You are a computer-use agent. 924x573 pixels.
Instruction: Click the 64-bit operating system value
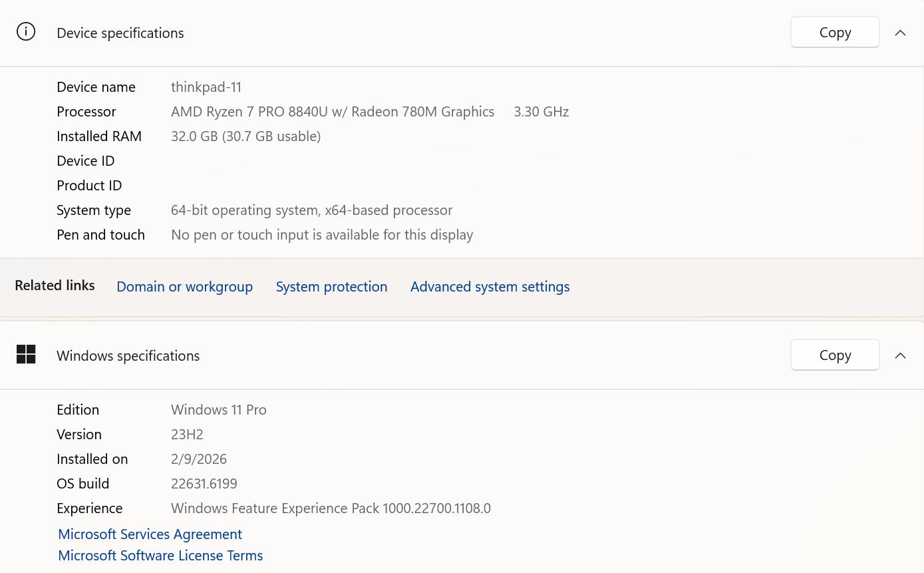click(x=311, y=210)
